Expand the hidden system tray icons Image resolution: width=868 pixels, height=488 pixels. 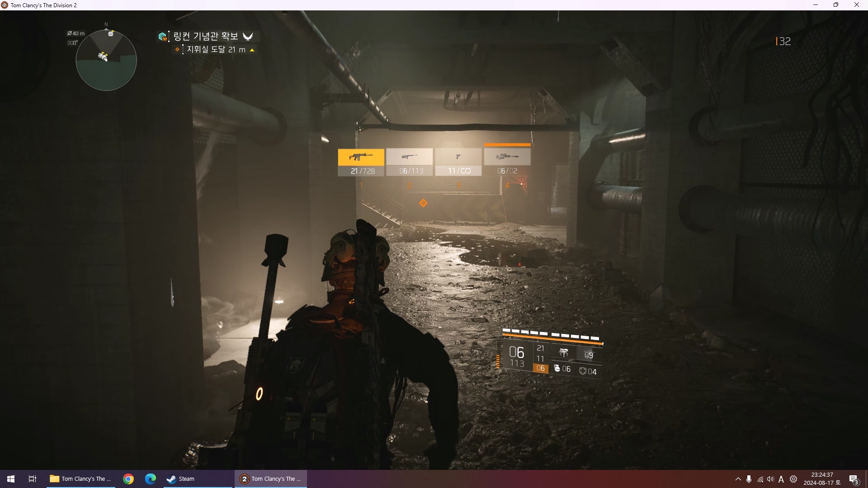pos(738,479)
